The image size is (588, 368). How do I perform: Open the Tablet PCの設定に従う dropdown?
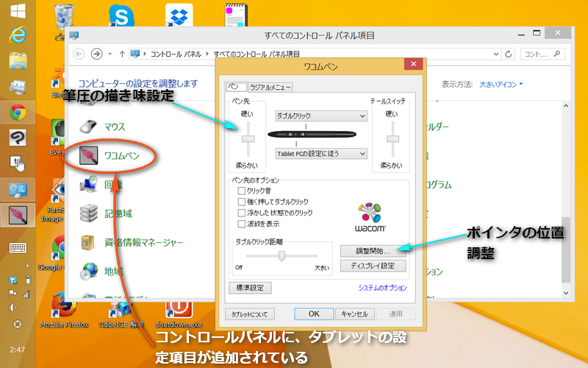click(x=321, y=154)
